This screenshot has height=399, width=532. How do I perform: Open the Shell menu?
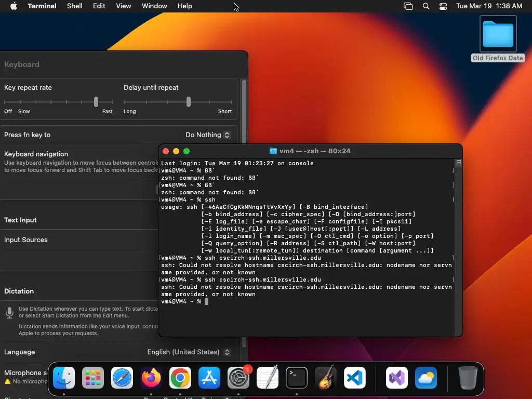click(75, 6)
